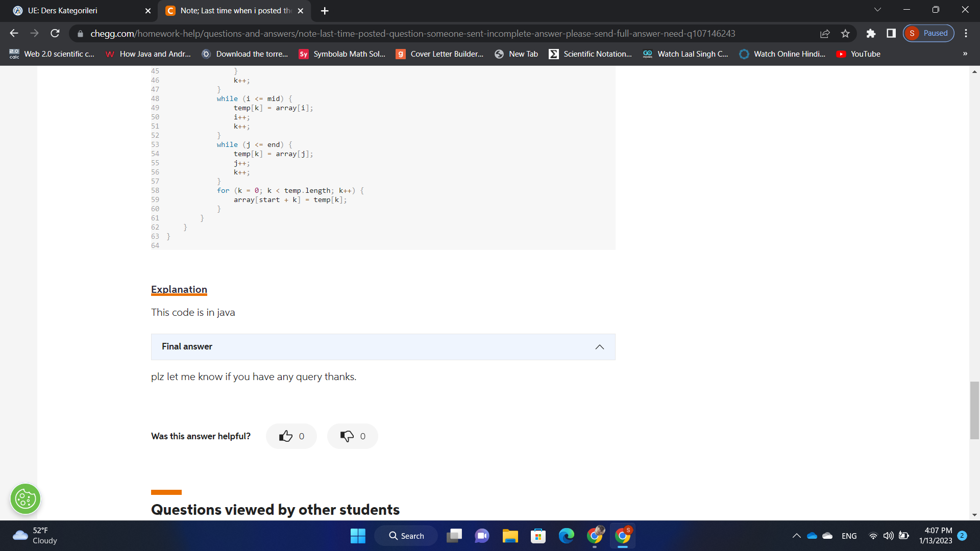The image size is (980, 551).
Task: Open Chrome three-dot menu
Action: [966, 34]
